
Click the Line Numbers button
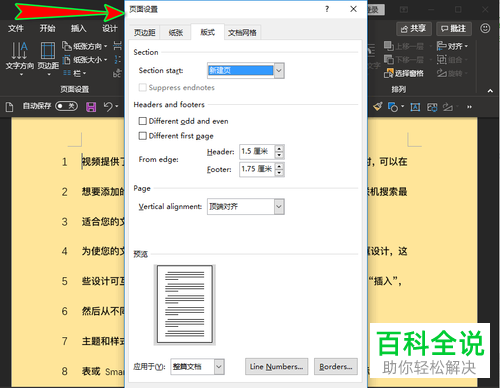pyautogui.click(x=276, y=367)
